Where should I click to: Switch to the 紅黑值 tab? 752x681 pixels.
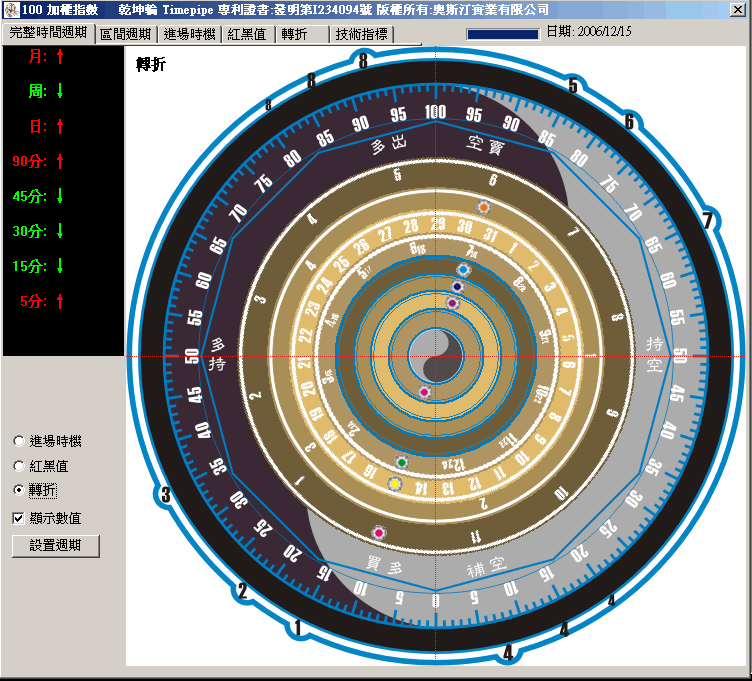point(246,34)
